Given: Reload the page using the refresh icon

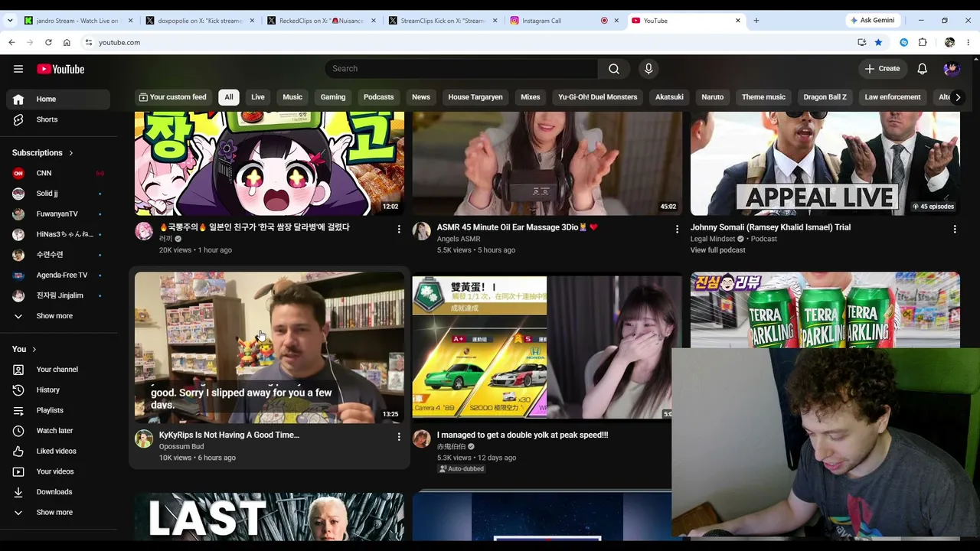Looking at the screenshot, I should pos(48,42).
